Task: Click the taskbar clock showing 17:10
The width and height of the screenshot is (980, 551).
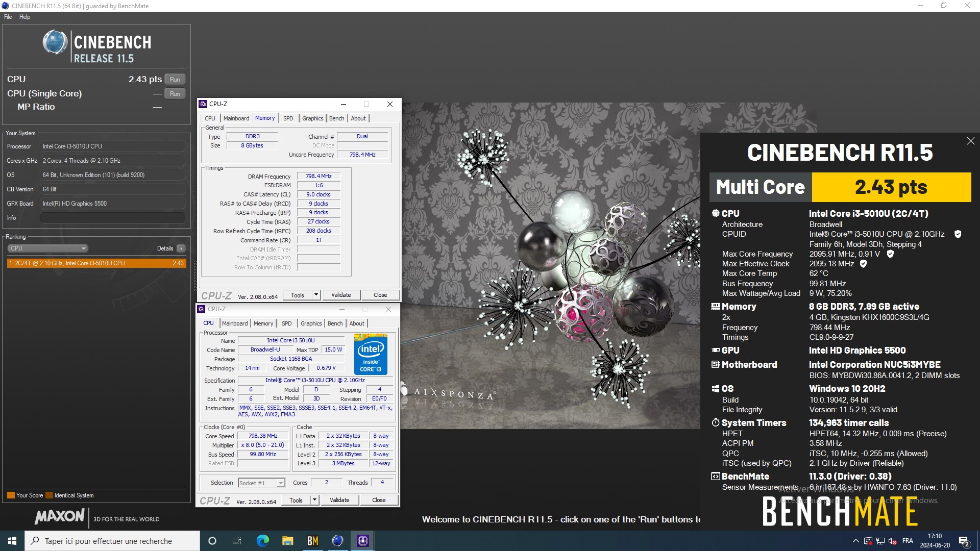Action: 935,541
